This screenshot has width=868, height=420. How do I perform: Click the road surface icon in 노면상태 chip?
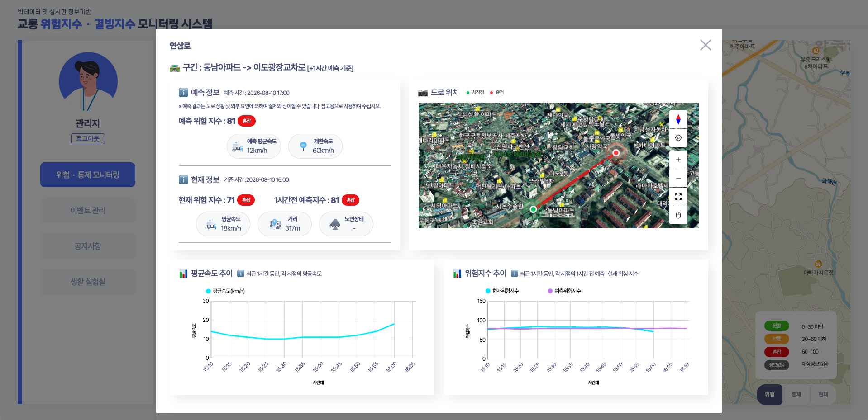coord(335,224)
